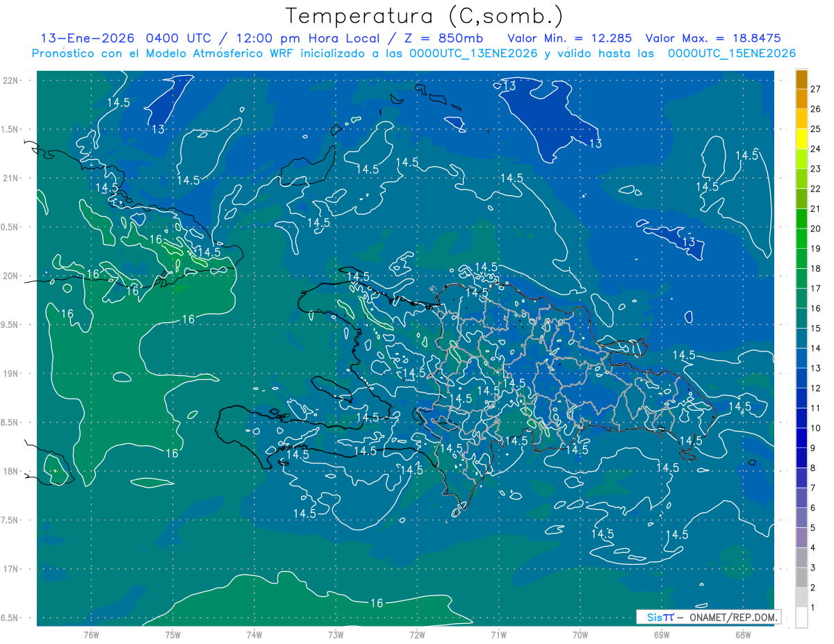
Task: Select the 'Z = 850mb' level text
Action: coord(444,38)
